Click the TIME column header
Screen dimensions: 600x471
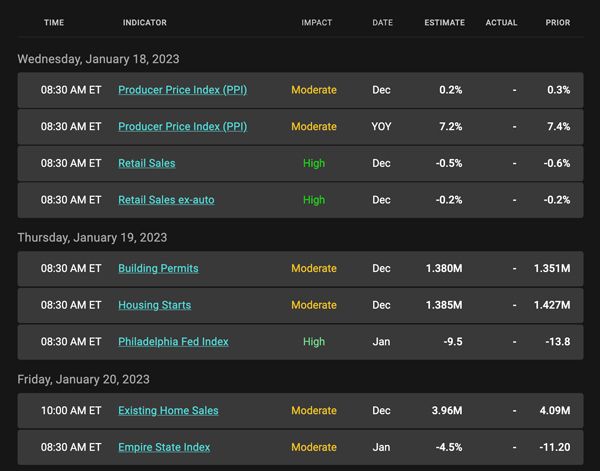54,23
